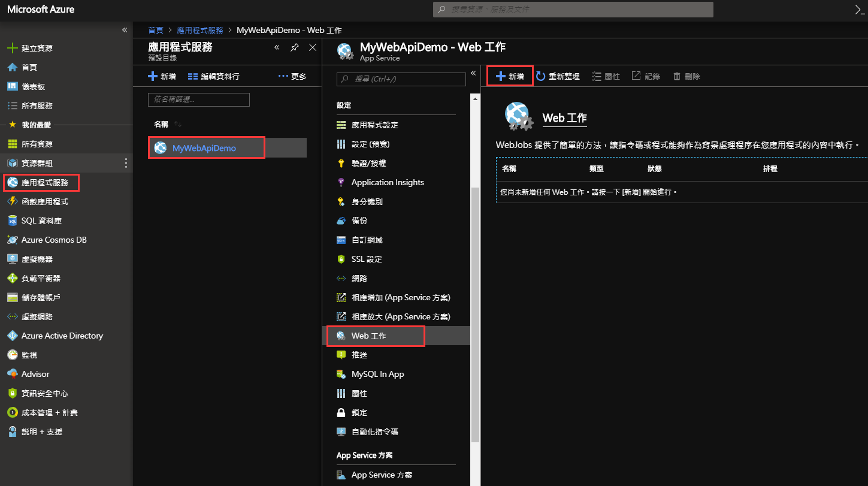This screenshot has width=868, height=486.
Task: Click 新增 button in Web 工作 toolbar
Action: (510, 76)
